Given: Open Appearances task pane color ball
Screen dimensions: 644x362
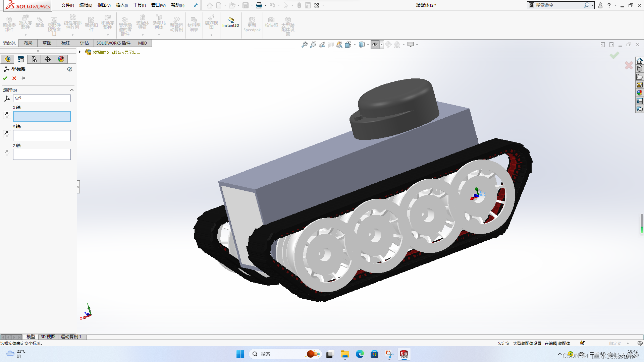Looking at the screenshot, I should (640, 93).
